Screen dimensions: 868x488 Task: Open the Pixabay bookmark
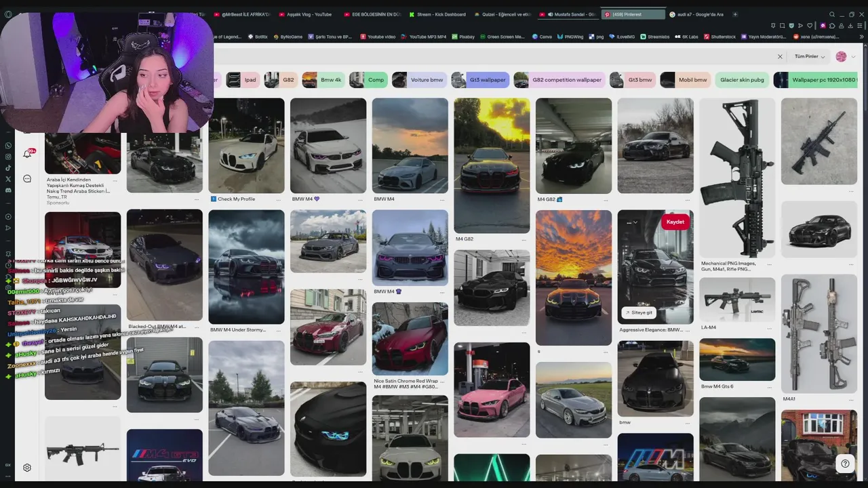click(x=463, y=37)
